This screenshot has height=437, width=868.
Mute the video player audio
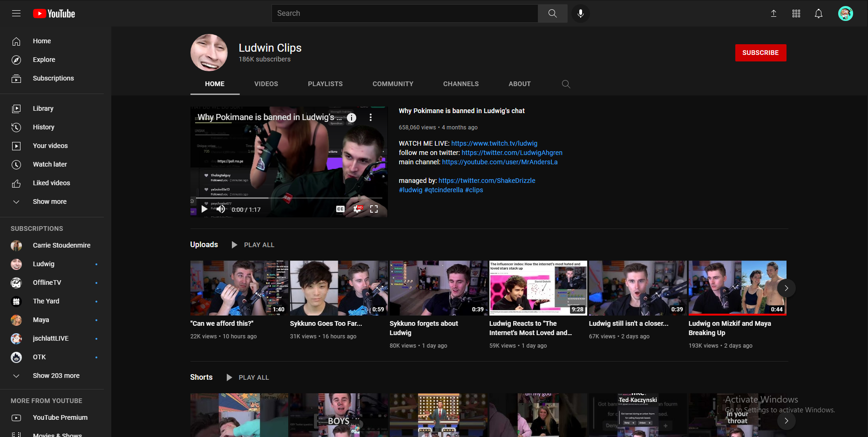click(x=221, y=209)
